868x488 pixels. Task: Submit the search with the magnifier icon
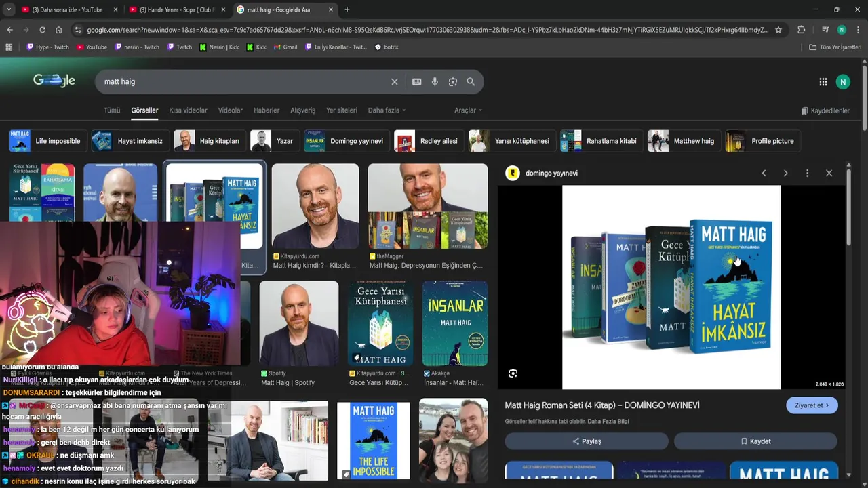(x=471, y=81)
